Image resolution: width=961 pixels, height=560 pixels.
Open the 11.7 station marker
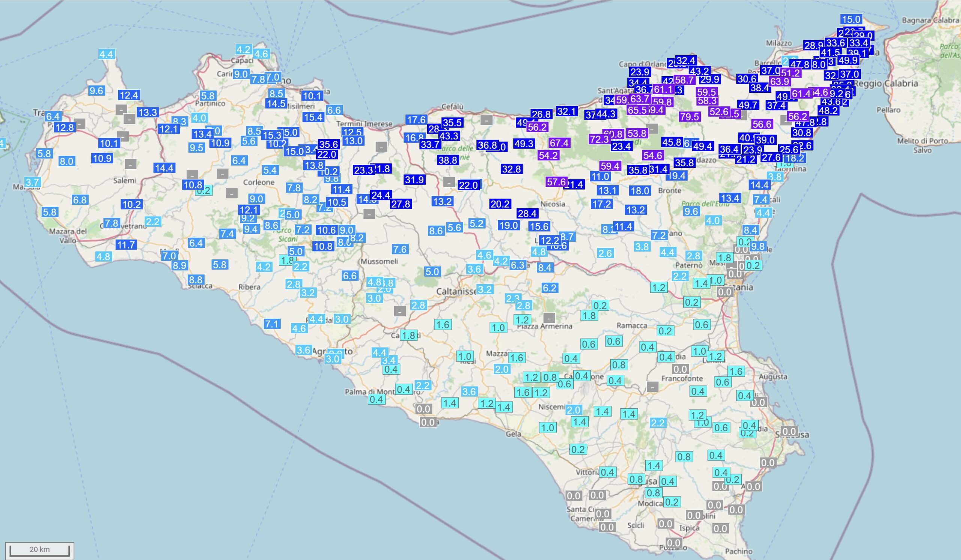point(126,245)
